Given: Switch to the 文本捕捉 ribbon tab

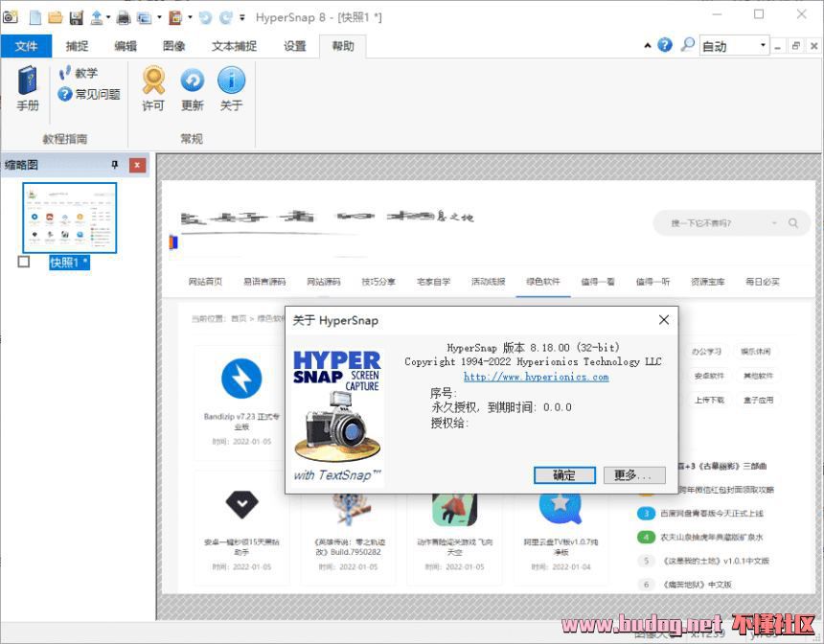Looking at the screenshot, I should [235, 46].
